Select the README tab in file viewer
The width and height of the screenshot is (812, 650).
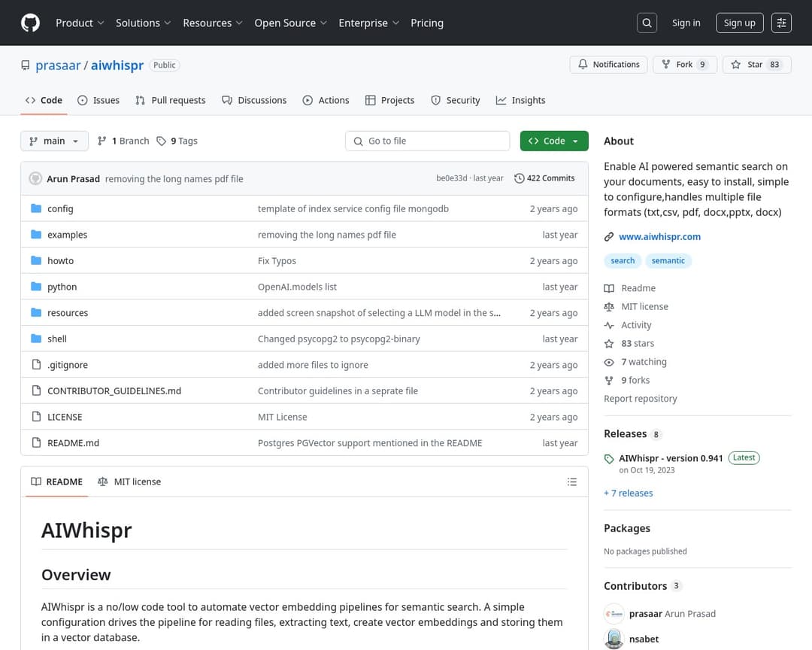(x=57, y=481)
